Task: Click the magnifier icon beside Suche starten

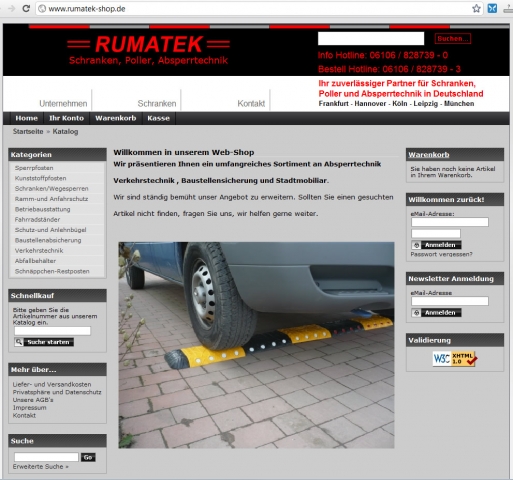Action: click(19, 342)
